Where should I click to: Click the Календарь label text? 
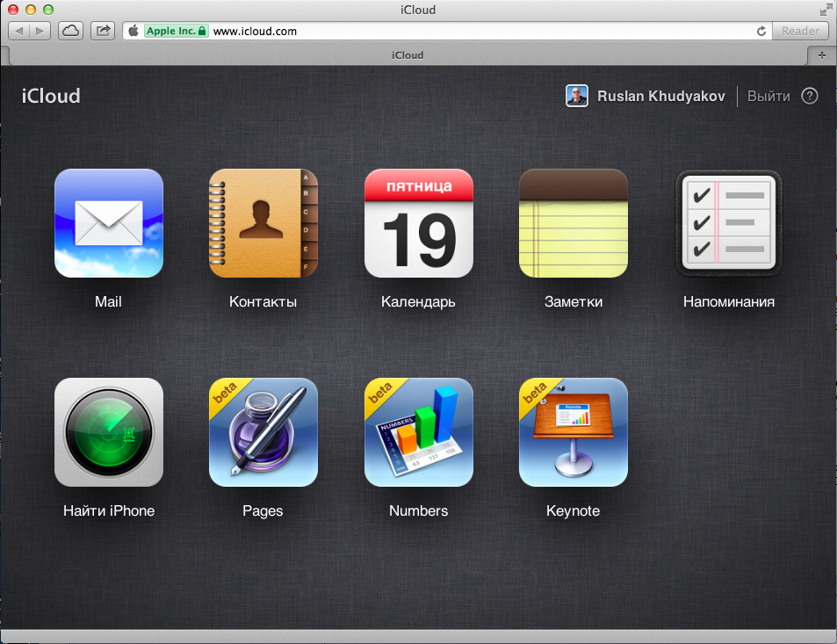(x=418, y=302)
